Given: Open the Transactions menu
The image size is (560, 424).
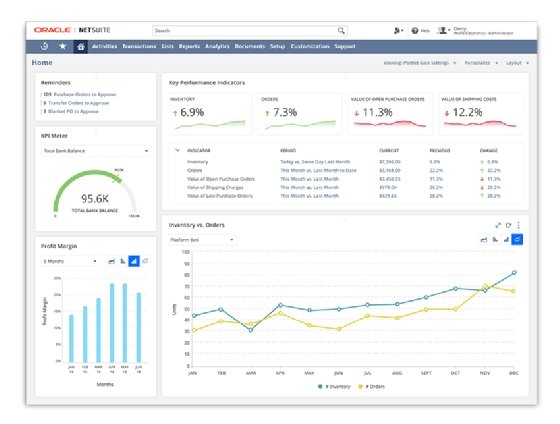Looking at the screenshot, I should click(139, 46).
